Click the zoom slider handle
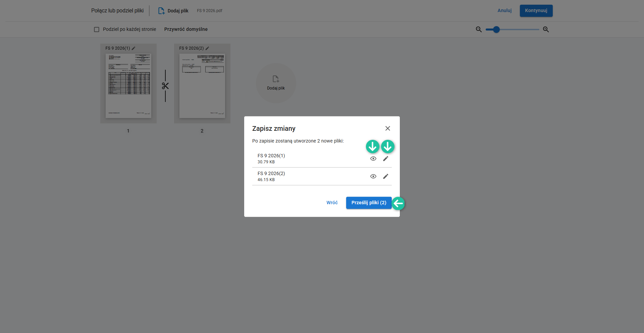This screenshot has width=644, height=333. point(496,30)
